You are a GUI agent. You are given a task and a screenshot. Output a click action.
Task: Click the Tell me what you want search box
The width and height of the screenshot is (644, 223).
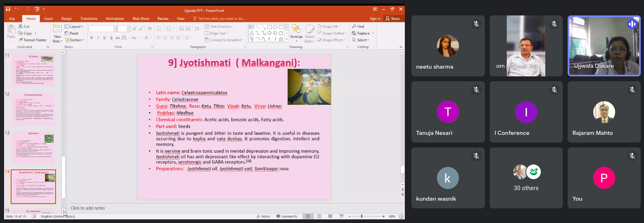tap(219, 19)
